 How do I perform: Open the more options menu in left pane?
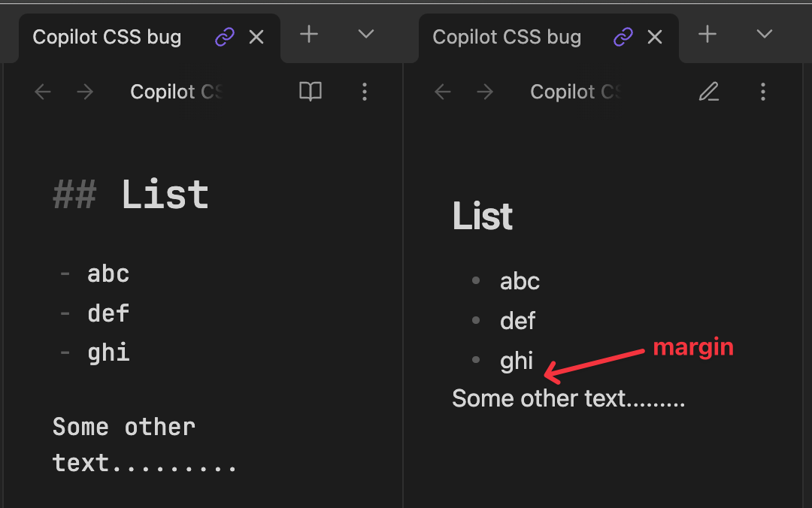(x=365, y=92)
